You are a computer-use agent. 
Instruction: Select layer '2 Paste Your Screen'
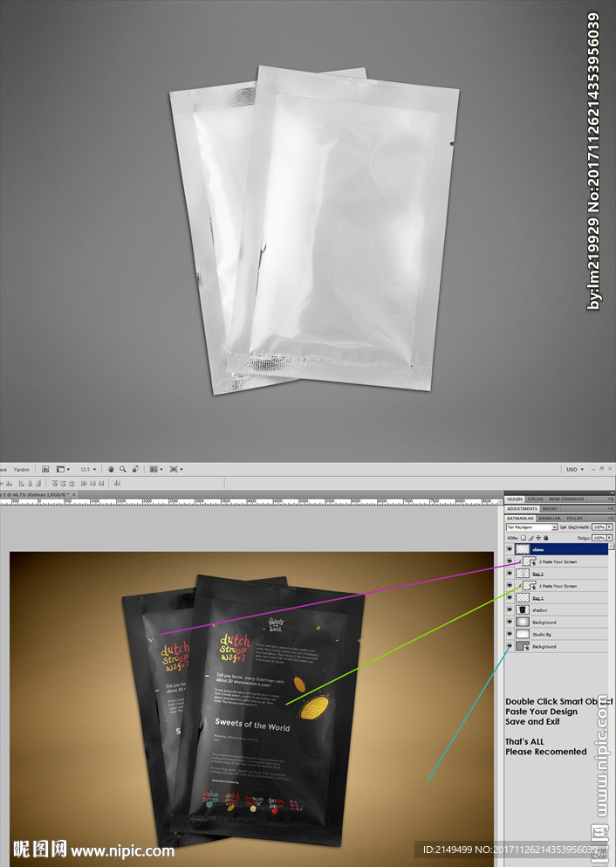tap(558, 561)
